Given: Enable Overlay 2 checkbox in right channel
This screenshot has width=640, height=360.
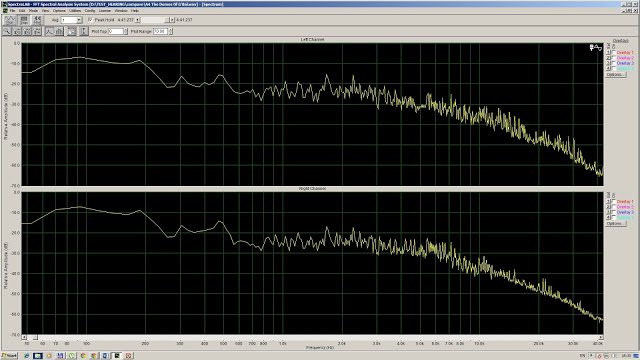Looking at the screenshot, I should (613, 207).
